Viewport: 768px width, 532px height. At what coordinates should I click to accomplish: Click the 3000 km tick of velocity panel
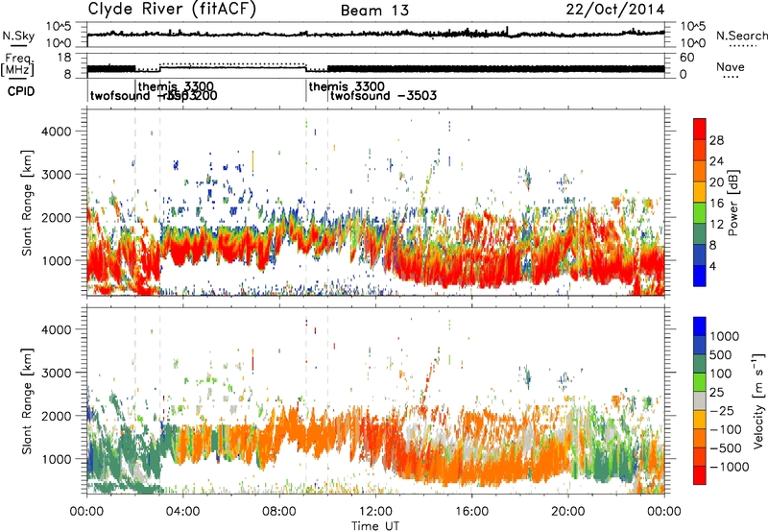click(x=57, y=373)
